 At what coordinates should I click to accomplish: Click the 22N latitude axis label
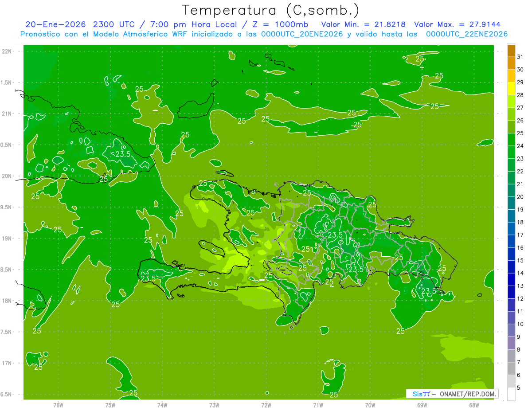(8, 51)
